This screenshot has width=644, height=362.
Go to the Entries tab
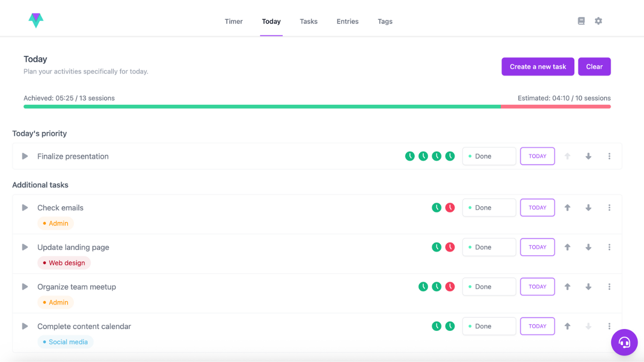347,22
